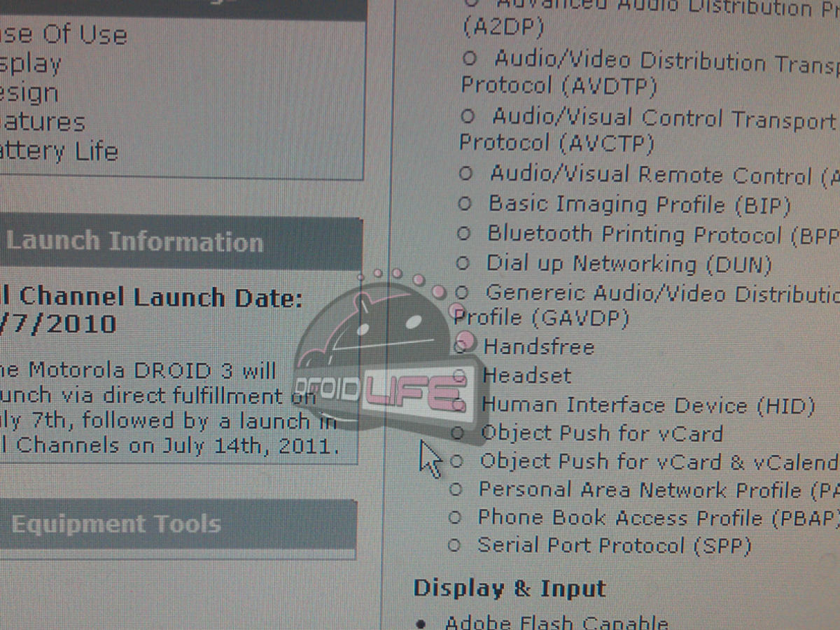Select 'Audio/Visual Control Transport' line

pyautogui.click(x=664, y=118)
